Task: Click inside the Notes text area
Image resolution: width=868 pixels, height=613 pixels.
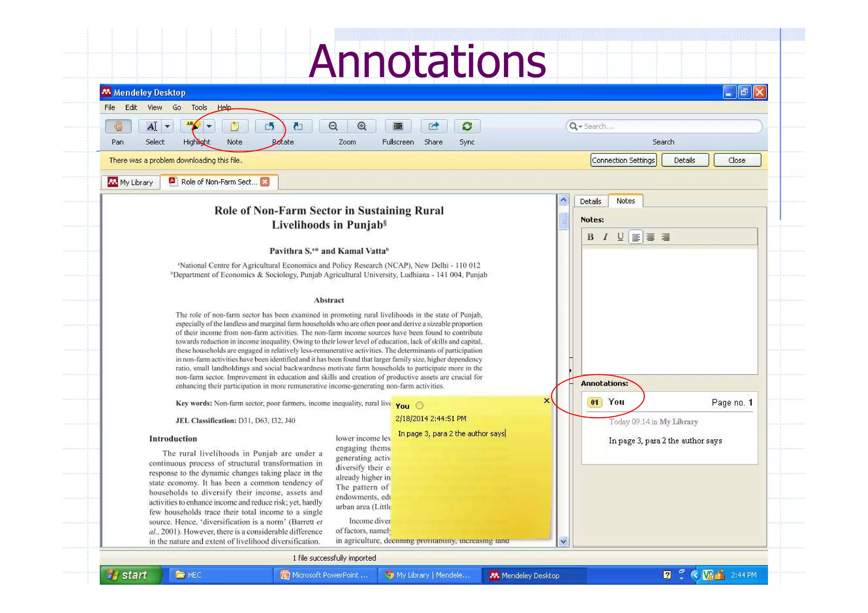Action: (670, 311)
